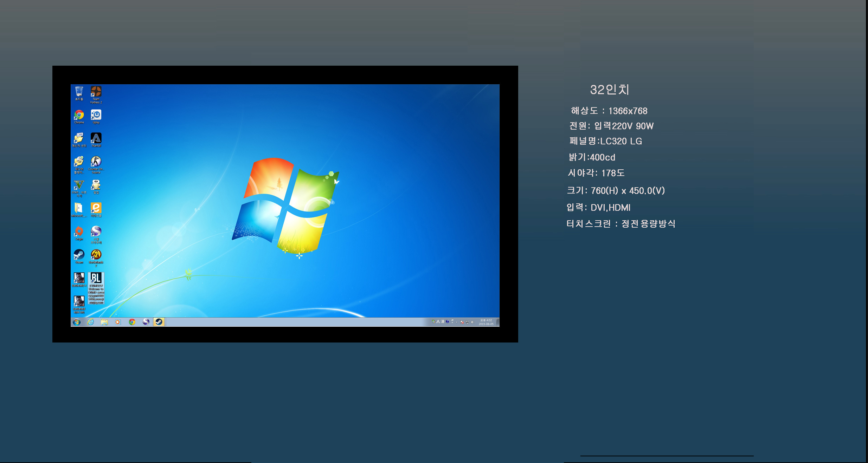Click the Show desktop strip on the taskbar
868x463 pixels.
[498, 322]
